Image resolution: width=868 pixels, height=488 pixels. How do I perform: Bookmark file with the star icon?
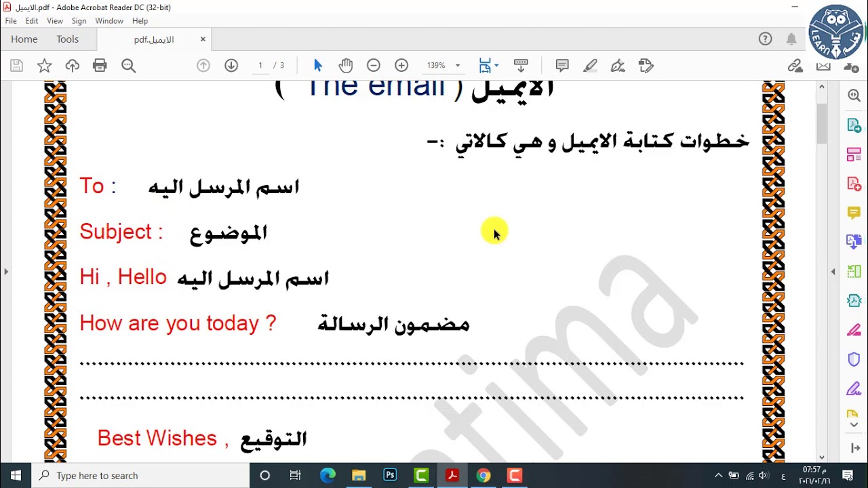[x=44, y=66]
